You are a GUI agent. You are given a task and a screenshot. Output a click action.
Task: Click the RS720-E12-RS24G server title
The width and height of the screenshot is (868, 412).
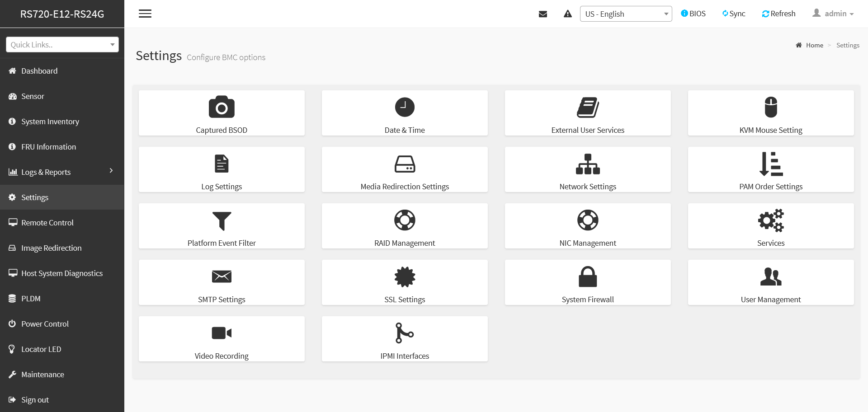62,14
